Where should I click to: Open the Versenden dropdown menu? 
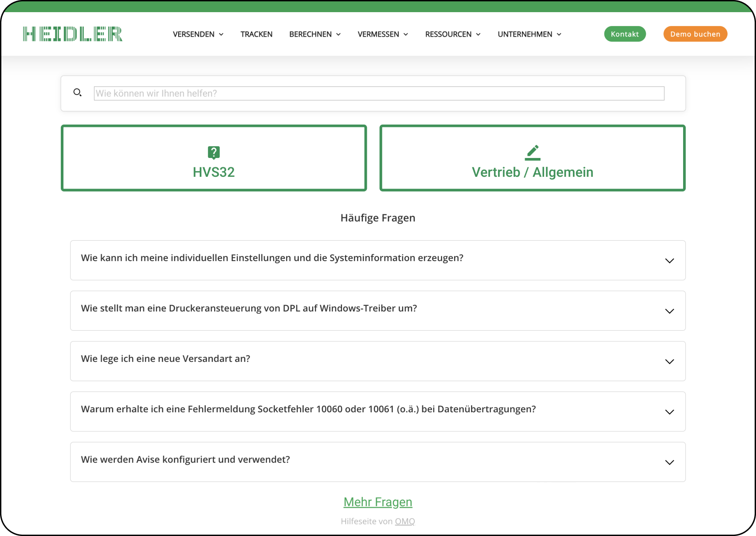pos(198,34)
